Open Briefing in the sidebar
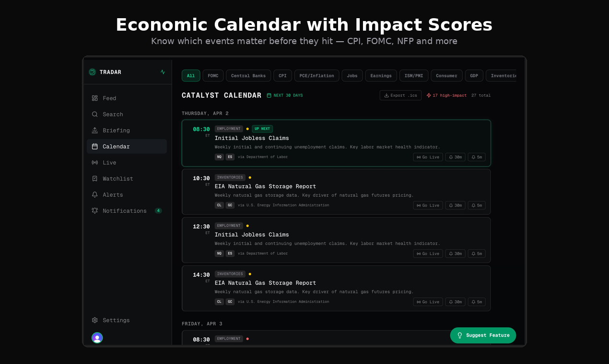The image size is (609, 364). coord(127,130)
